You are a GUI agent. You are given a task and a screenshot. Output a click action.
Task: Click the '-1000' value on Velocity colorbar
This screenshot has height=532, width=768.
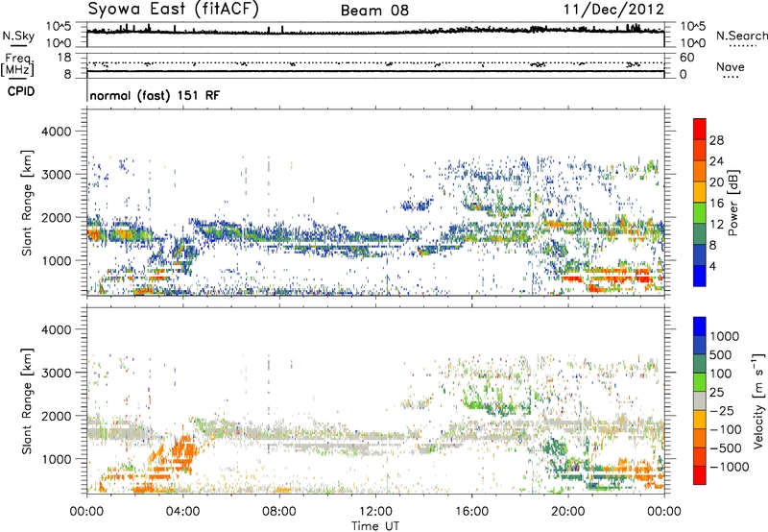(730, 467)
